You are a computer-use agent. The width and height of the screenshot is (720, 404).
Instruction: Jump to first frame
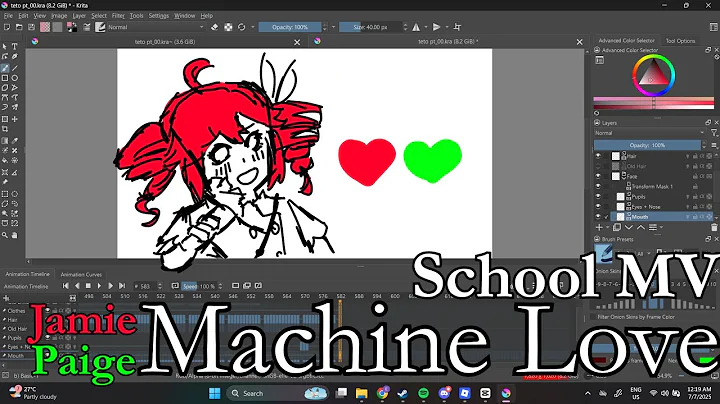[x=66, y=286]
